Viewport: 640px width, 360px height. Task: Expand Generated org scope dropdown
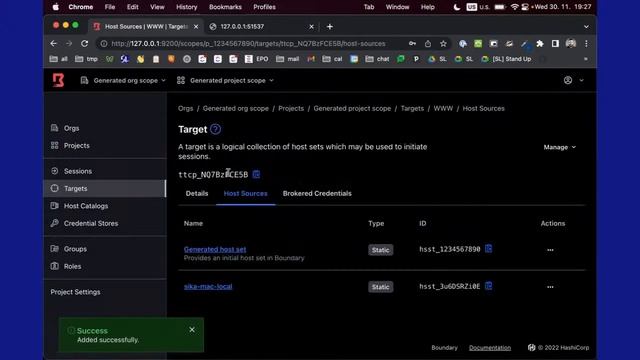(x=124, y=80)
